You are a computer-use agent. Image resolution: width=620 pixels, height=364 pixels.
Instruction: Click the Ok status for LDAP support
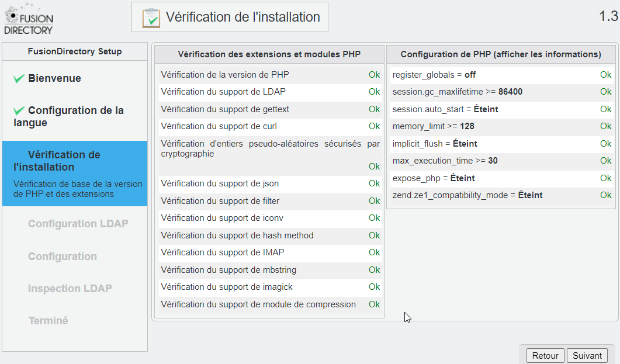(374, 92)
